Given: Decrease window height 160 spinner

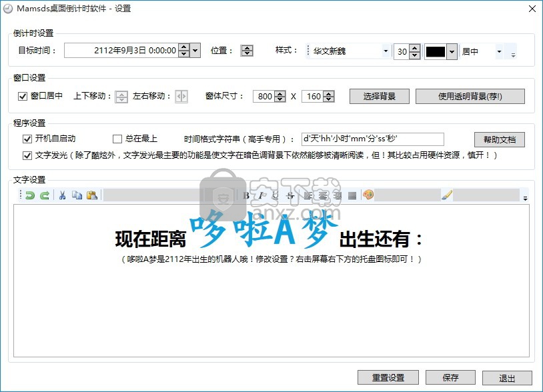Looking at the screenshot, I should [x=329, y=99].
